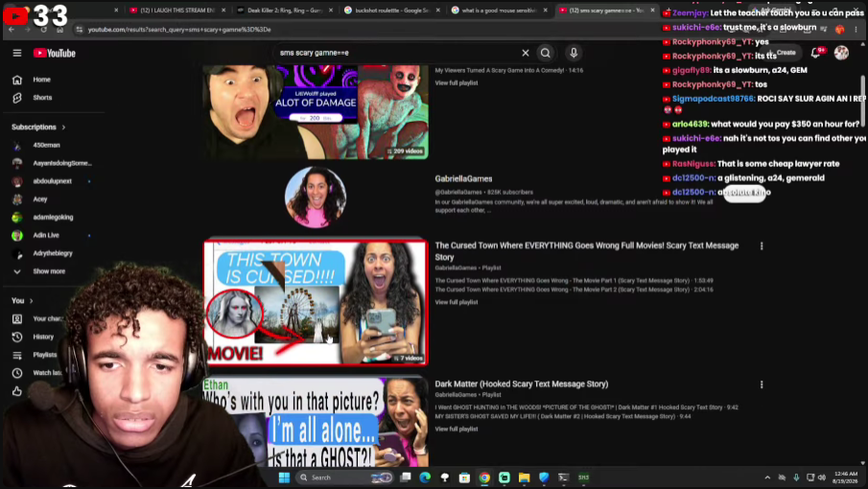
Task: Expand the Subscriptions section chevron
Action: pos(63,128)
